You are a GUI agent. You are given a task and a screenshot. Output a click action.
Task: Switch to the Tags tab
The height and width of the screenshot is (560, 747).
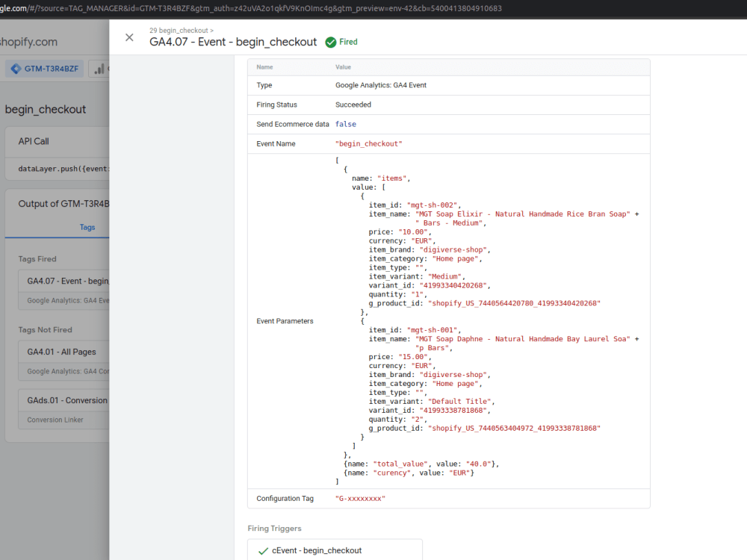[87, 227]
